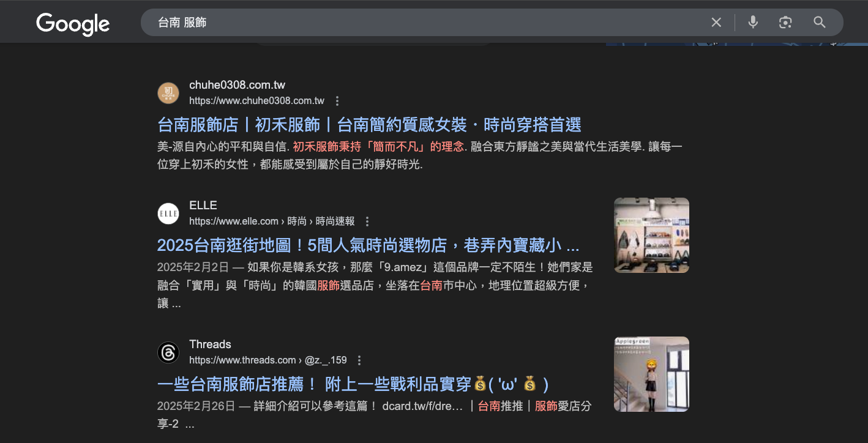The height and width of the screenshot is (443, 868).
Task: Submit search with magnifier icon
Action: (x=820, y=23)
